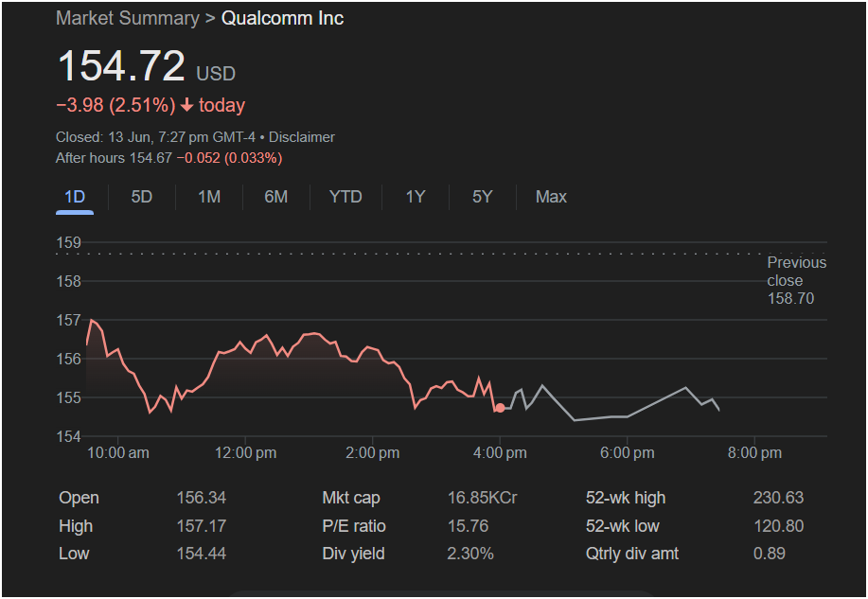
Task: Open the 5Y chart tab
Action: click(482, 197)
